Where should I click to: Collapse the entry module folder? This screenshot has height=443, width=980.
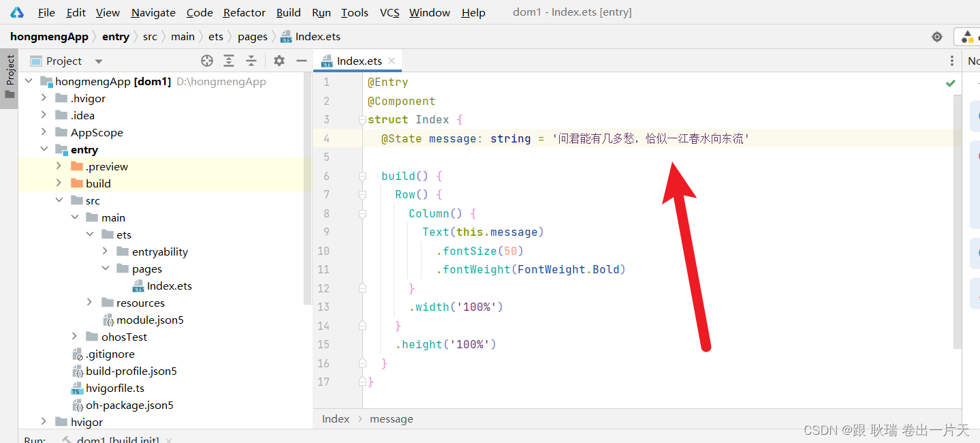(44, 149)
